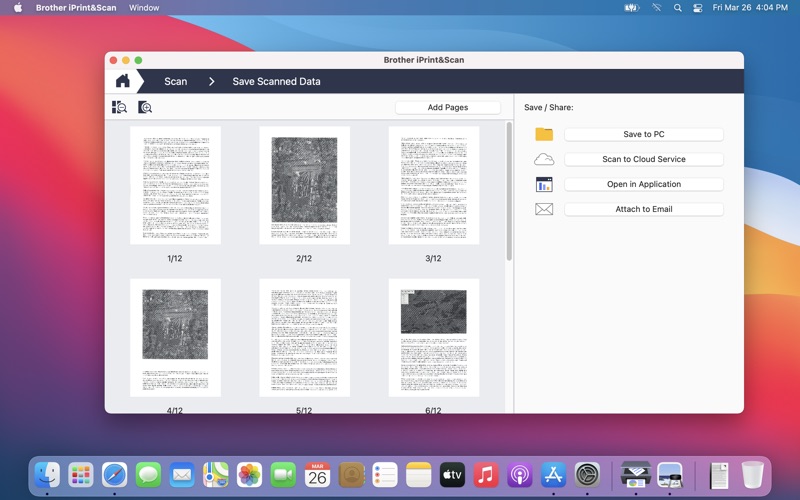
Task: Open Maps in the dock
Action: (216, 475)
